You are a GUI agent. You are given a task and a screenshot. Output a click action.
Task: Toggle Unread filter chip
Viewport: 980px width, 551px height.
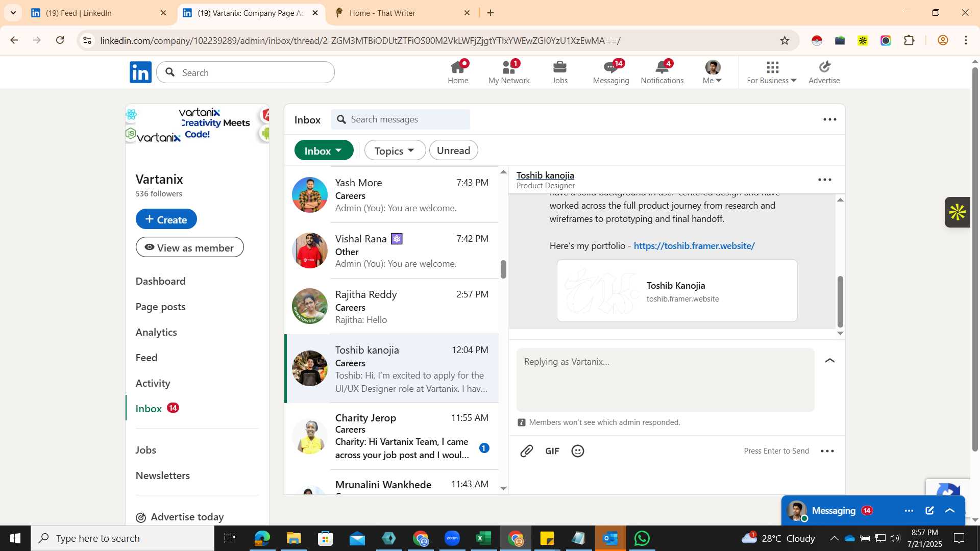pos(453,151)
